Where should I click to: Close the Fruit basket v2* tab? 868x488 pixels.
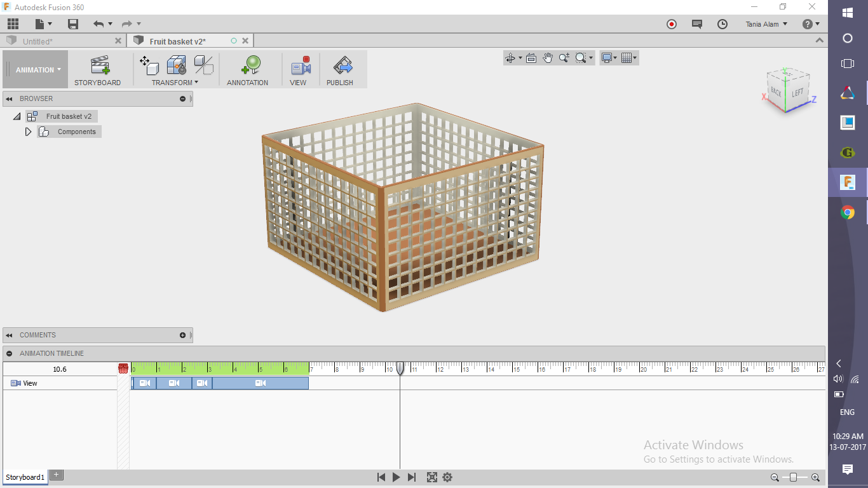[245, 41]
